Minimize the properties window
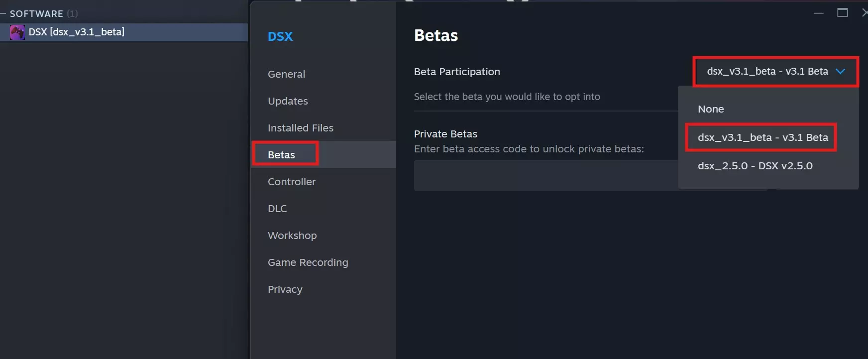The width and height of the screenshot is (868, 359). coord(819,13)
